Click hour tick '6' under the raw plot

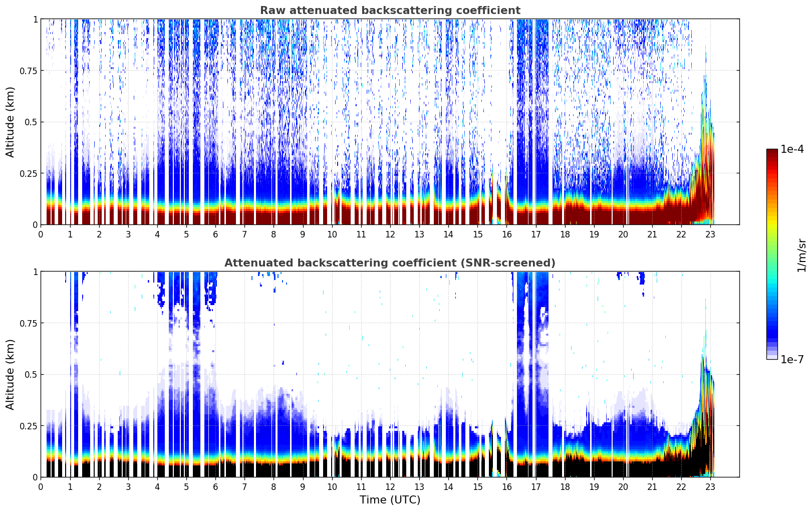[215, 234]
